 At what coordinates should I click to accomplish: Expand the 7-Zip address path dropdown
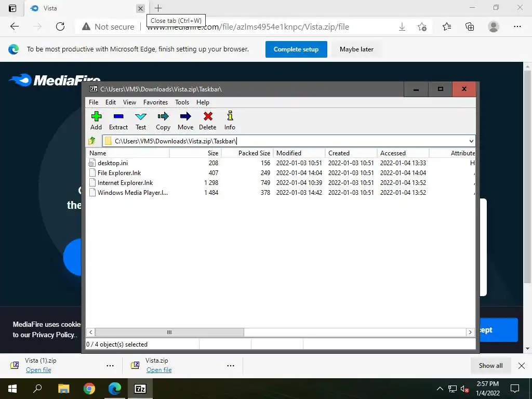(471, 141)
